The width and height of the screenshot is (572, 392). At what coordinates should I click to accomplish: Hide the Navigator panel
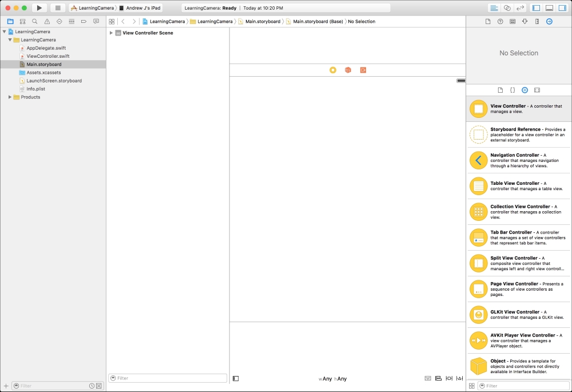(x=535, y=8)
